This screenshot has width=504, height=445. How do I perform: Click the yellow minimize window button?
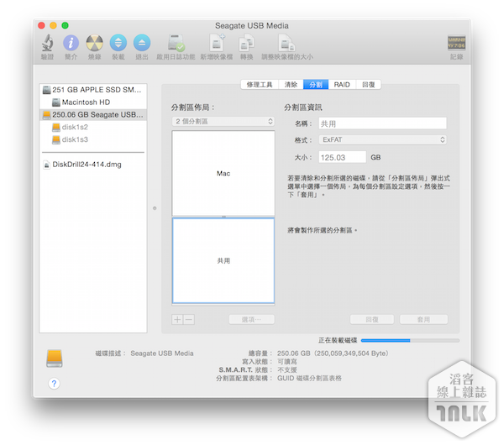(x=53, y=25)
